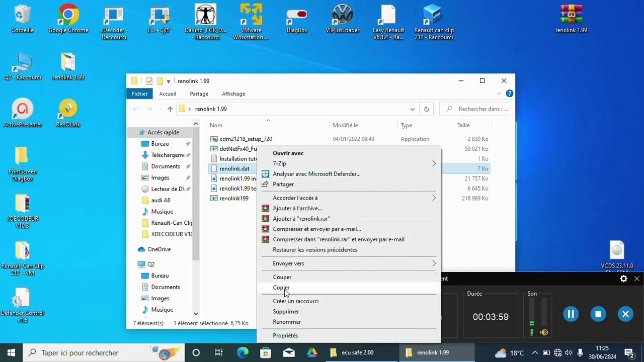The width and height of the screenshot is (644, 362).
Task: Switch to the Affichage ribbon tab
Action: click(233, 94)
